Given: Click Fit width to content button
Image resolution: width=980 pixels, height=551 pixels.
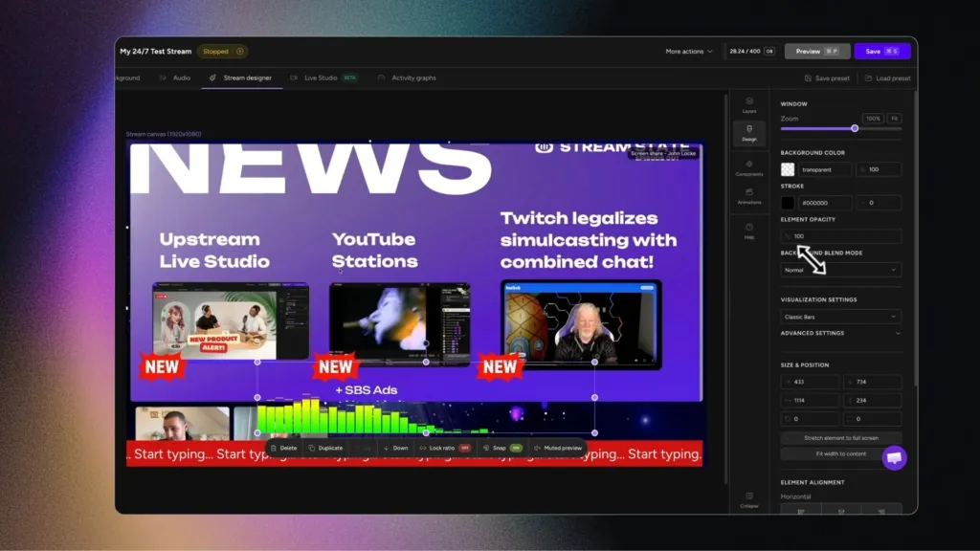Looking at the screenshot, I should [x=840, y=453].
